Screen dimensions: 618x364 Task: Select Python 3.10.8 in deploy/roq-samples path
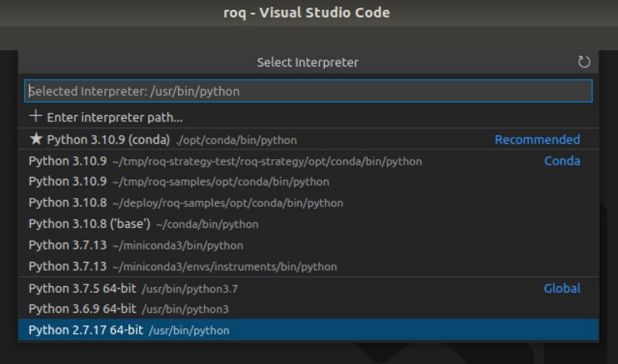(308, 203)
